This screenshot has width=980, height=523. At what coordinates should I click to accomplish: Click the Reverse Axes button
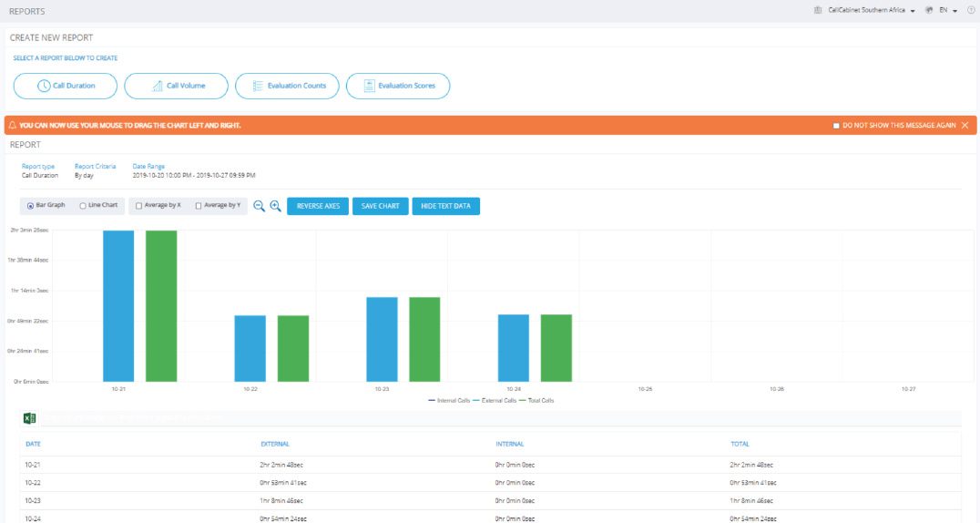pos(318,207)
